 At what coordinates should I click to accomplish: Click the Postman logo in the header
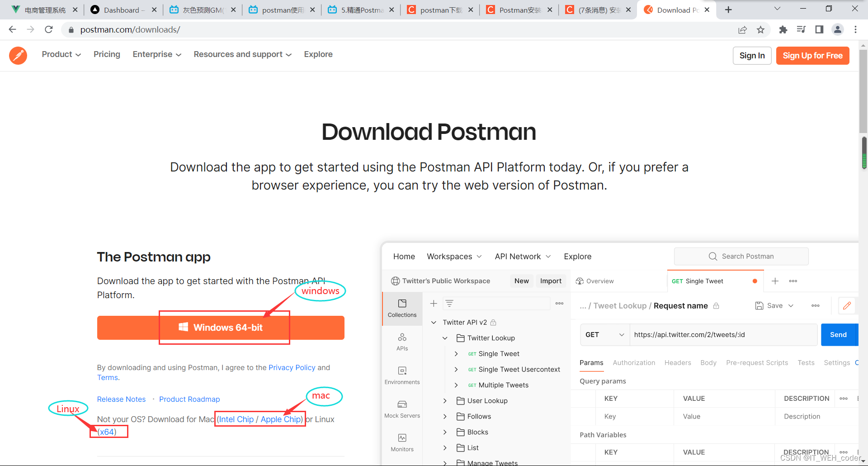(18, 55)
